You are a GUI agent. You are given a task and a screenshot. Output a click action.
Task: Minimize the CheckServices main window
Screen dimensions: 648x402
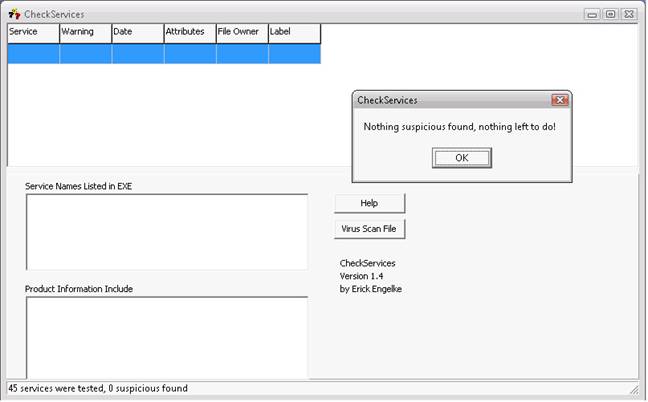click(x=592, y=14)
